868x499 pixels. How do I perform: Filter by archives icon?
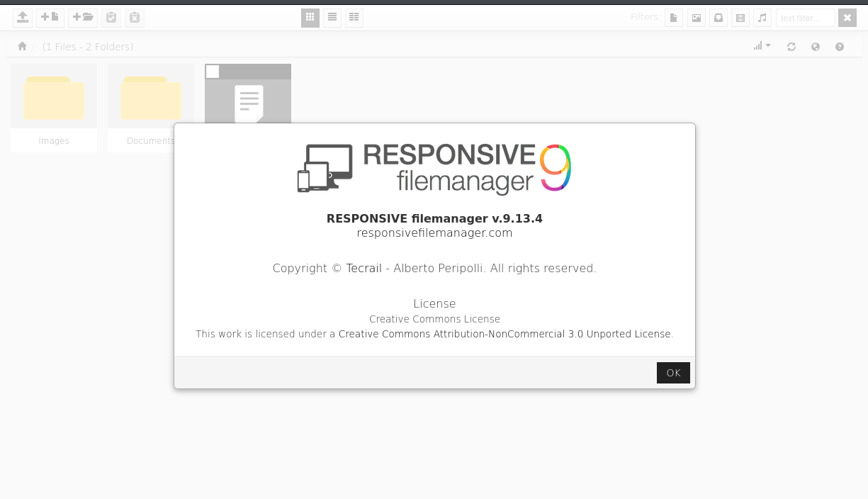coord(718,18)
